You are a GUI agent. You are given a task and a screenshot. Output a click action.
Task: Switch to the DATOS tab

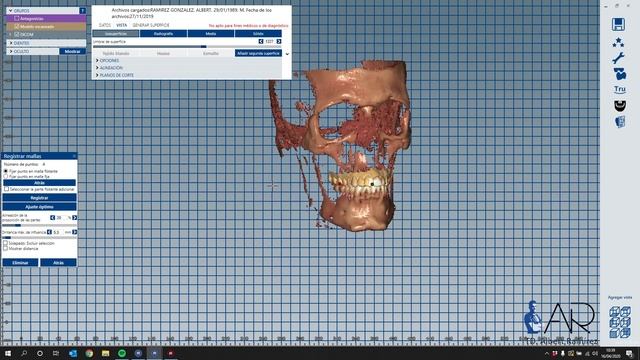point(105,25)
